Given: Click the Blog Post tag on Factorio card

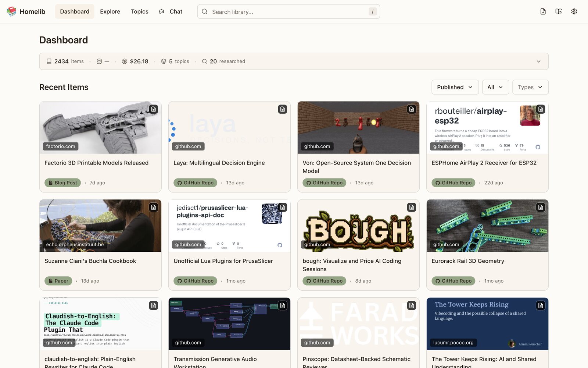Looking at the screenshot, I should pyautogui.click(x=62, y=183).
